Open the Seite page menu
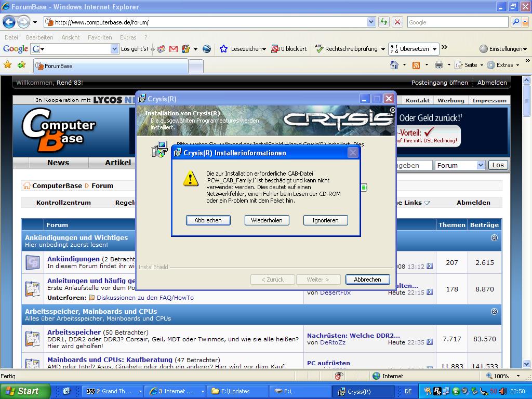Image resolution: width=532 pixels, height=399 pixels. pos(469,65)
